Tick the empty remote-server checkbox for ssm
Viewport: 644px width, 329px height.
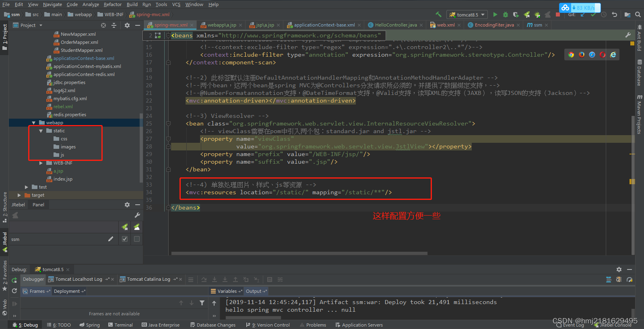[x=137, y=239]
